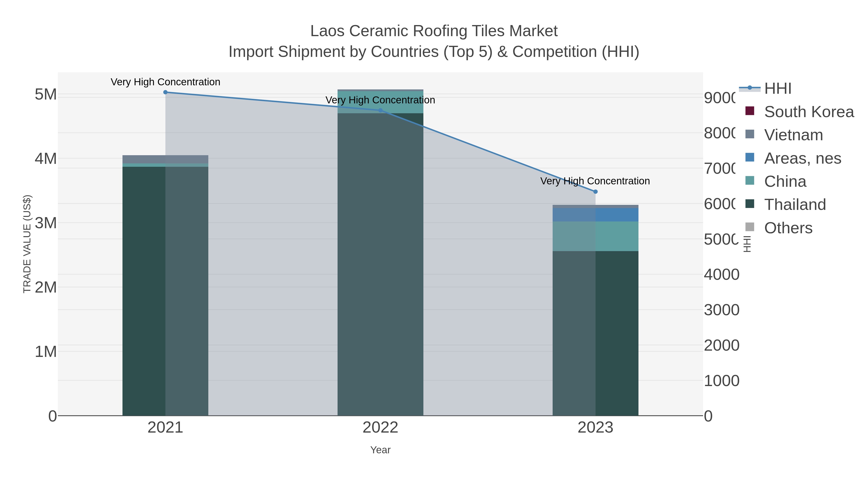
Task: Select the 2022 HHI data point
Action: tap(380, 110)
